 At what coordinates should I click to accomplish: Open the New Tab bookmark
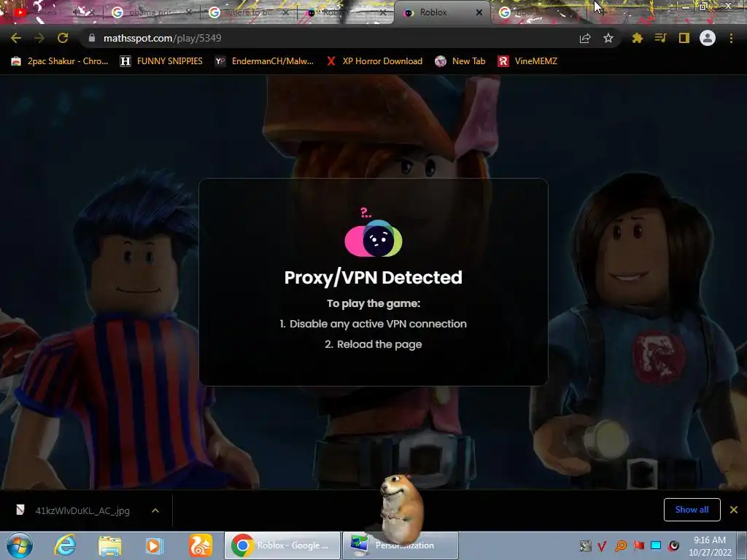tap(460, 61)
